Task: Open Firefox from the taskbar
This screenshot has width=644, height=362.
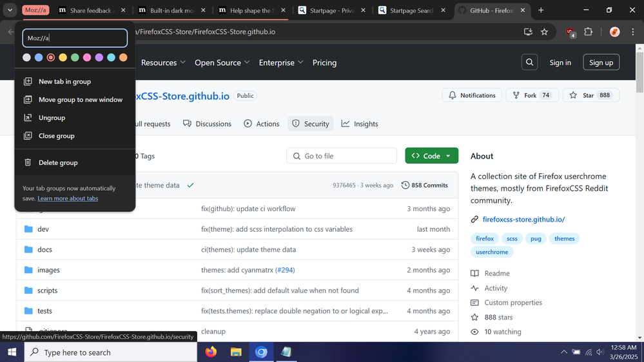Action: (211, 352)
